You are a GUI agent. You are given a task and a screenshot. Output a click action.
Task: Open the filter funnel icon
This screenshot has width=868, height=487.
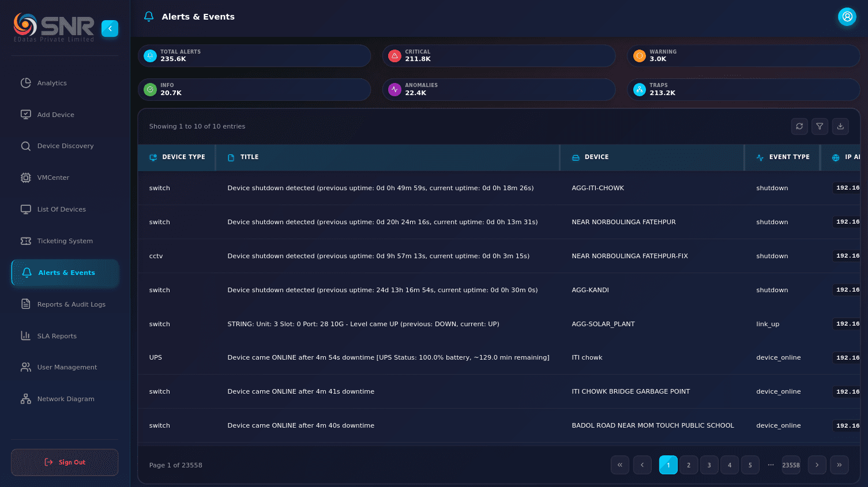(x=820, y=126)
